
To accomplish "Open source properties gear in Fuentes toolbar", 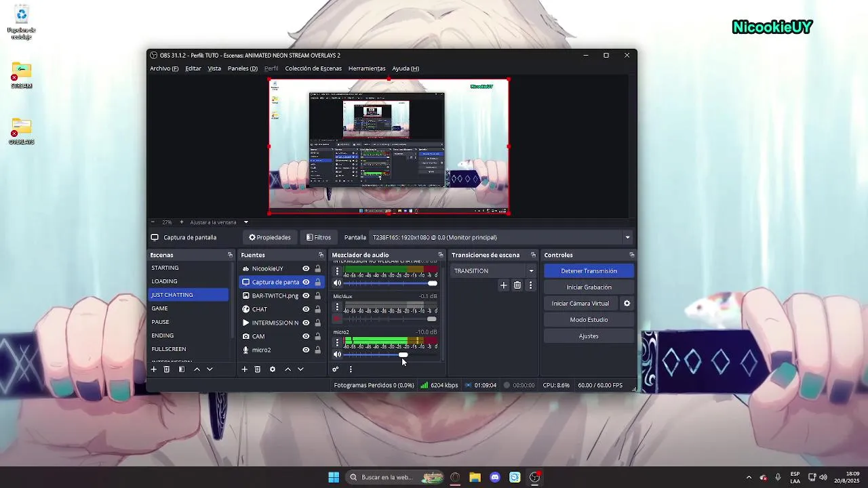I will 273,369.
